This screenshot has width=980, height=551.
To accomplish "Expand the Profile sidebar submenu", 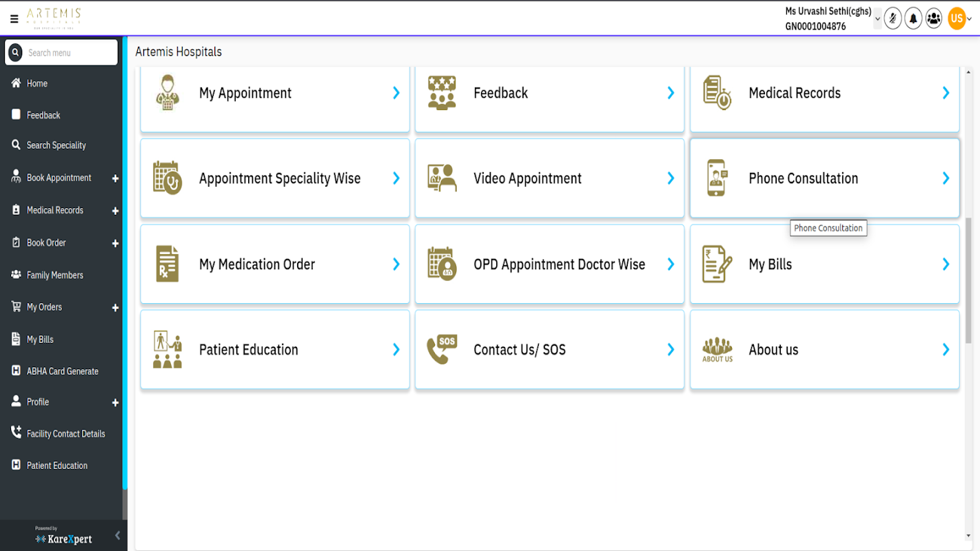I will click(115, 402).
